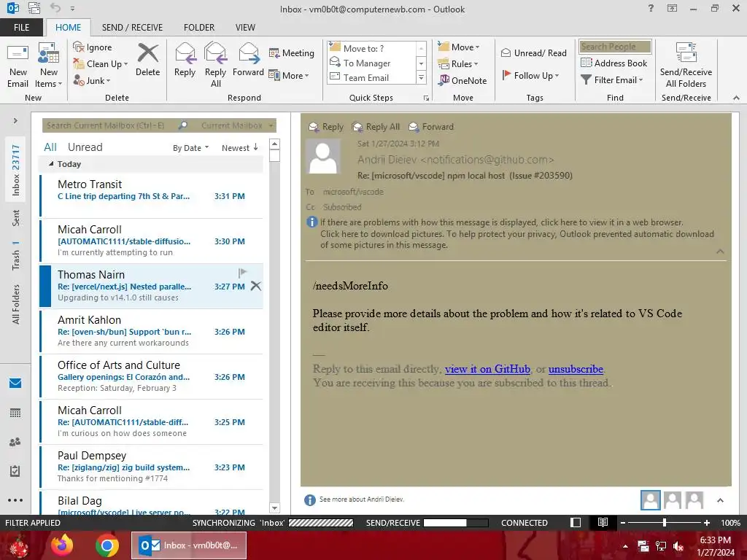Create a New Email
Viewport: 747px width, 560px height.
coord(18,65)
